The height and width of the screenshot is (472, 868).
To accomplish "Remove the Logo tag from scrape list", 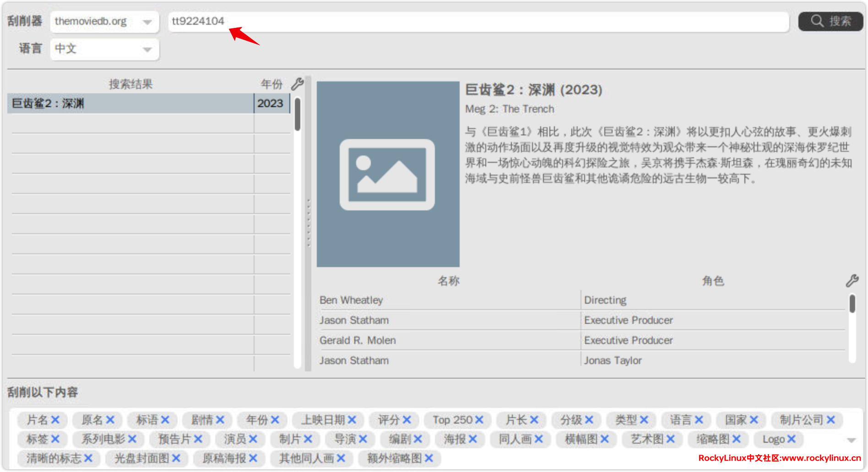I will coord(791,439).
